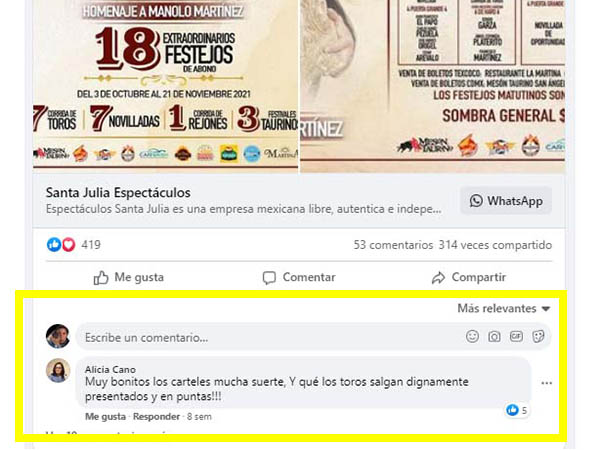Click into Escribe un comentario field
The width and height of the screenshot is (600, 450).
(x=268, y=337)
